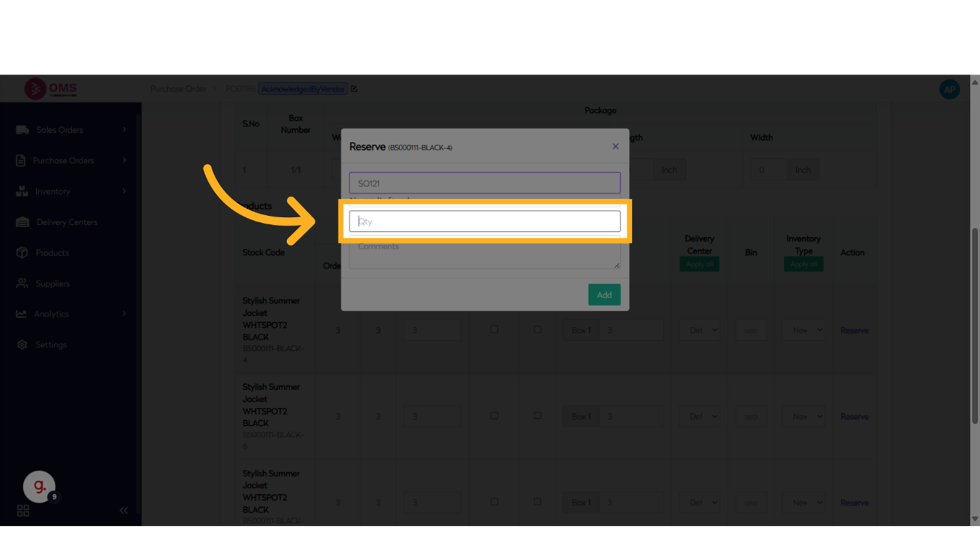Viewport: 980px width, 551px height.
Task: Open the Analytics menu item
Action: click(x=52, y=314)
